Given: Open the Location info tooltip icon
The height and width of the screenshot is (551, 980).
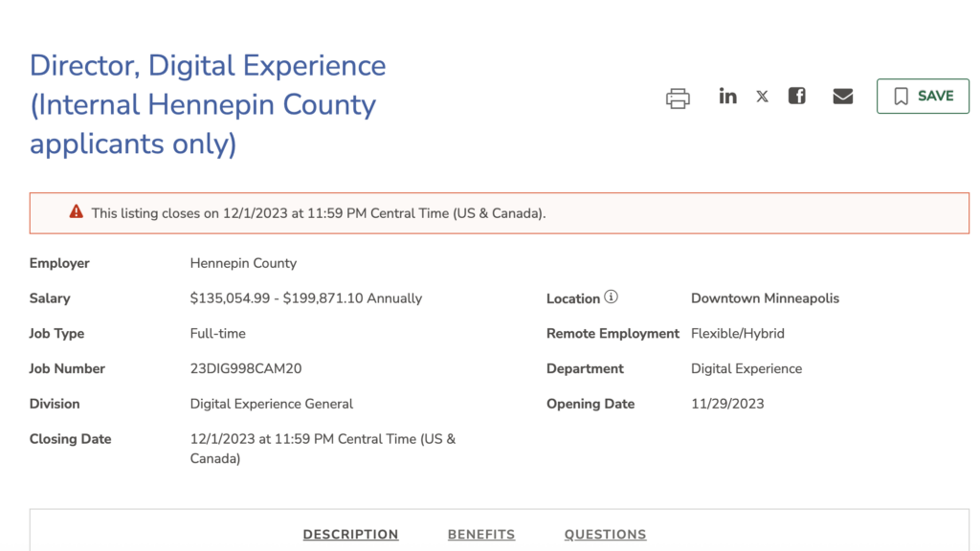Looking at the screenshot, I should click(611, 298).
